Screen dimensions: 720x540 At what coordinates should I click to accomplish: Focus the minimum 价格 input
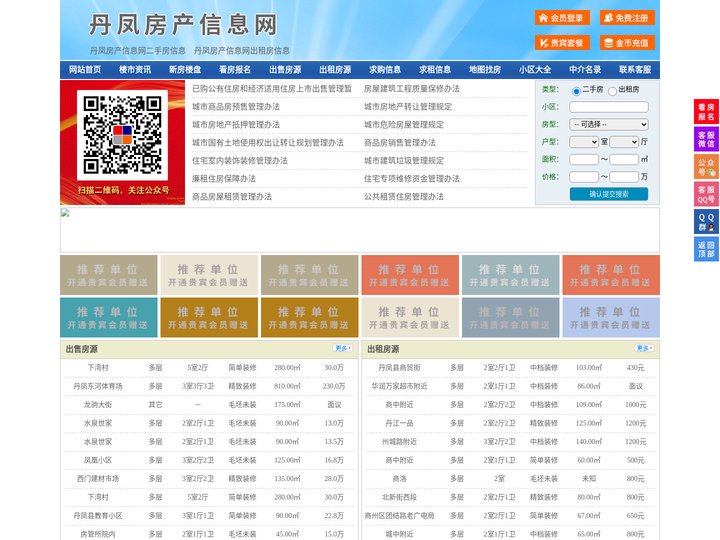click(x=584, y=177)
